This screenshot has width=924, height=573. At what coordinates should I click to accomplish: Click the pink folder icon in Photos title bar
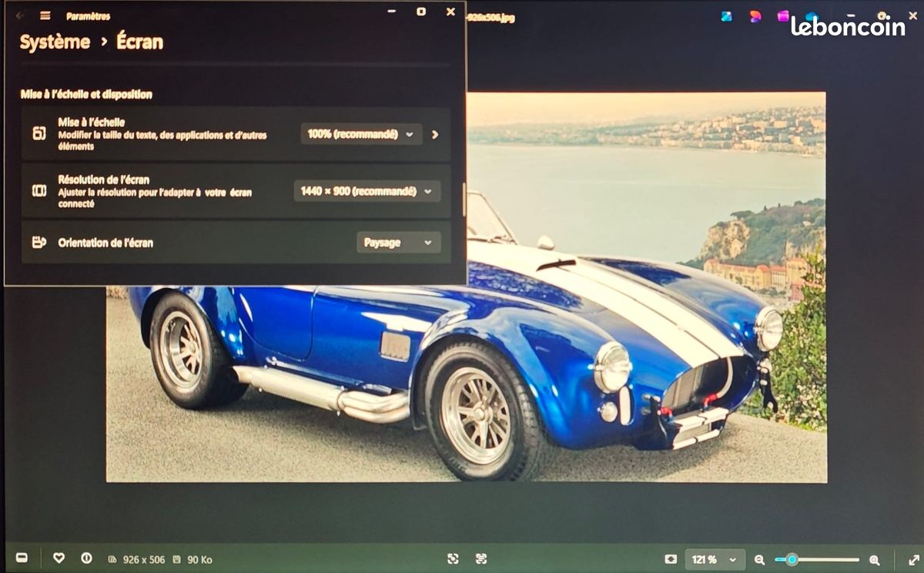pyautogui.click(x=783, y=15)
